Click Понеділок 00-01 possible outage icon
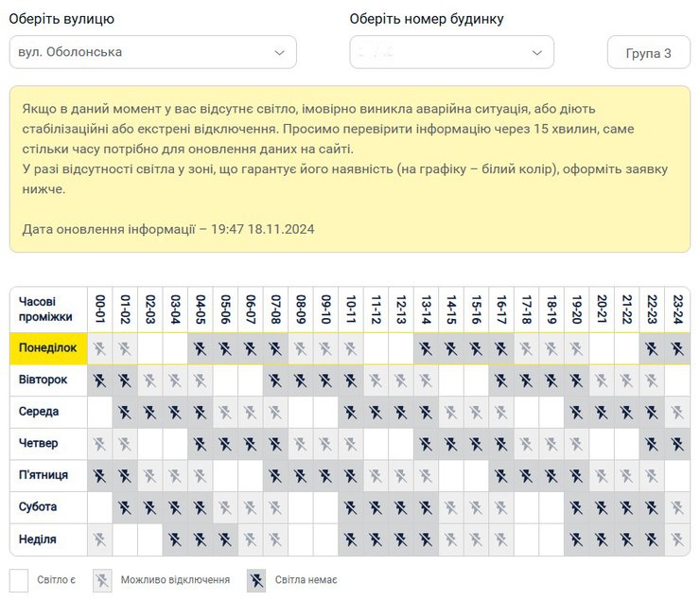The width and height of the screenshot is (700, 601). [x=99, y=348]
